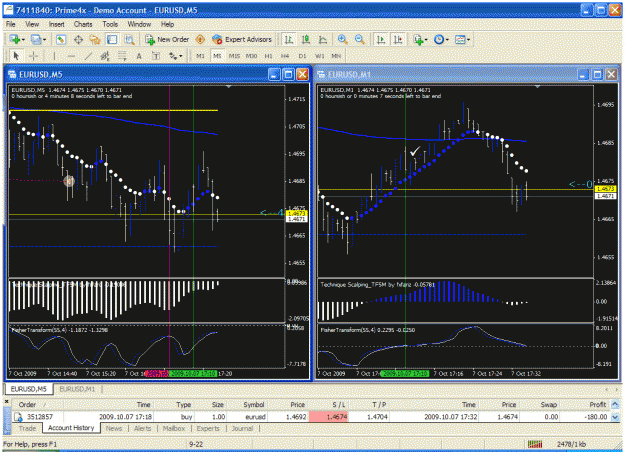The image size is (625, 452).
Task: Zoom out on the chart
Action: point(359,39)
